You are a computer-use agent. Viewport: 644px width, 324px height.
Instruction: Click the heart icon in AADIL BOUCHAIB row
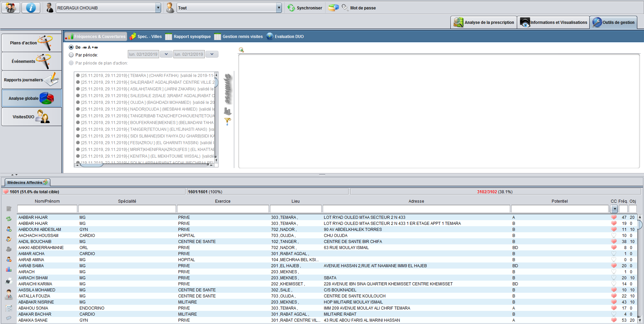coord(614,242)
